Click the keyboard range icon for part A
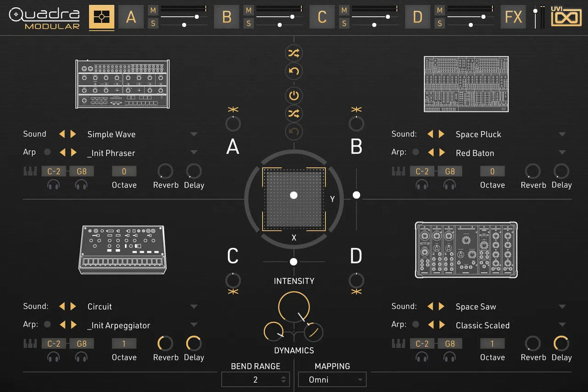 [30, 171]
